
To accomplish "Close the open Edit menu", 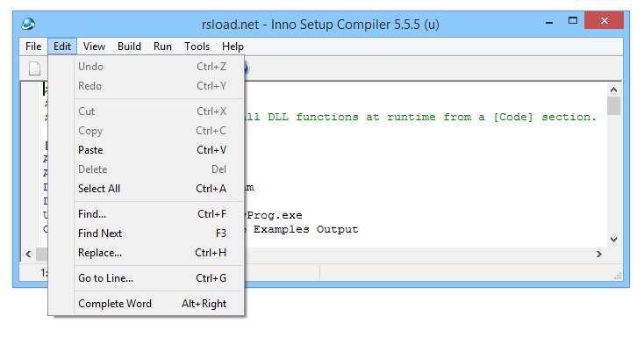I will (x=62, y=47).
